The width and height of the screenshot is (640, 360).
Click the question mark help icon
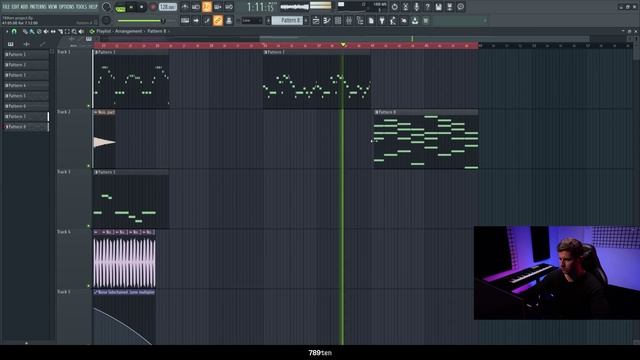pos(427,7)
